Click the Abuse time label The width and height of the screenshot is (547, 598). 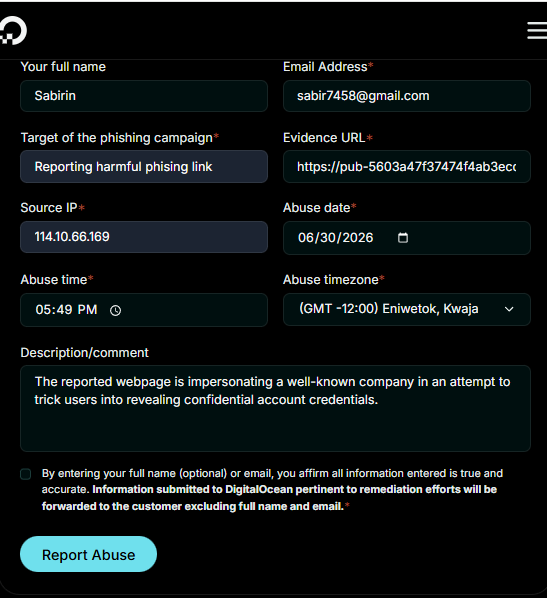coord(54,280)
